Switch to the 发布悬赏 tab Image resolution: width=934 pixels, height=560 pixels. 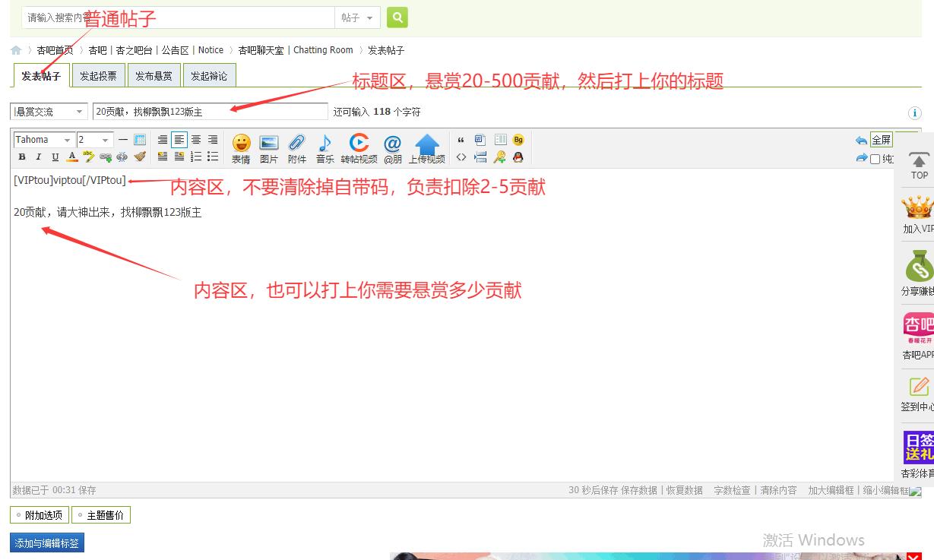click(x=154, y=76)
